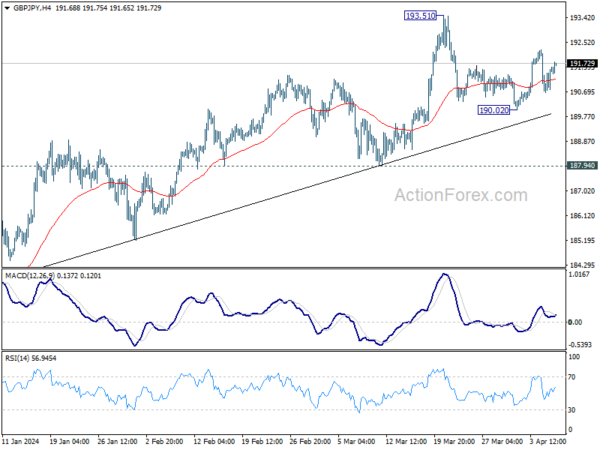The width and height of the screenshot is (600, 450).
Task: Click the MACD(12,26,9) indicator label
Action: pyautogui.click(x=30, y=276)
